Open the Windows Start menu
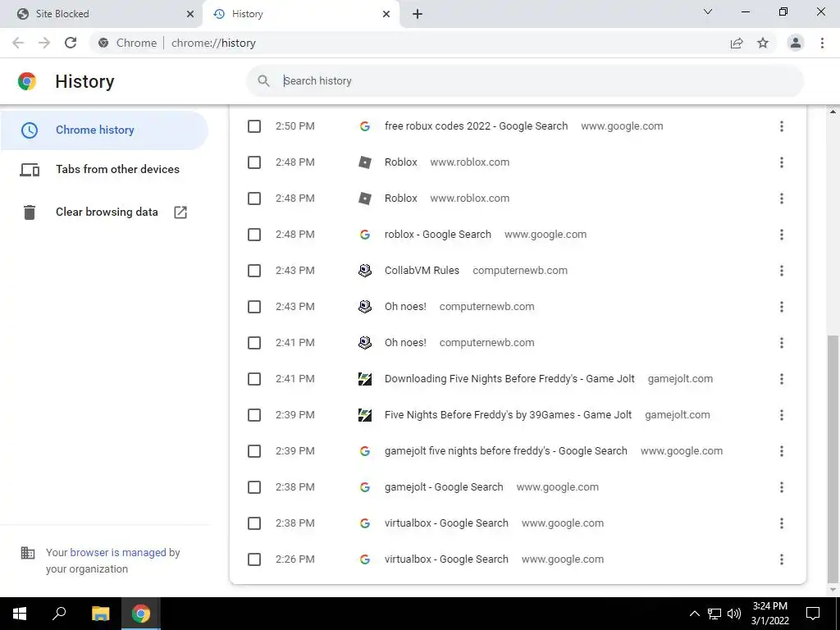Viewport: 840px width, 630px height. click(20, 614)
